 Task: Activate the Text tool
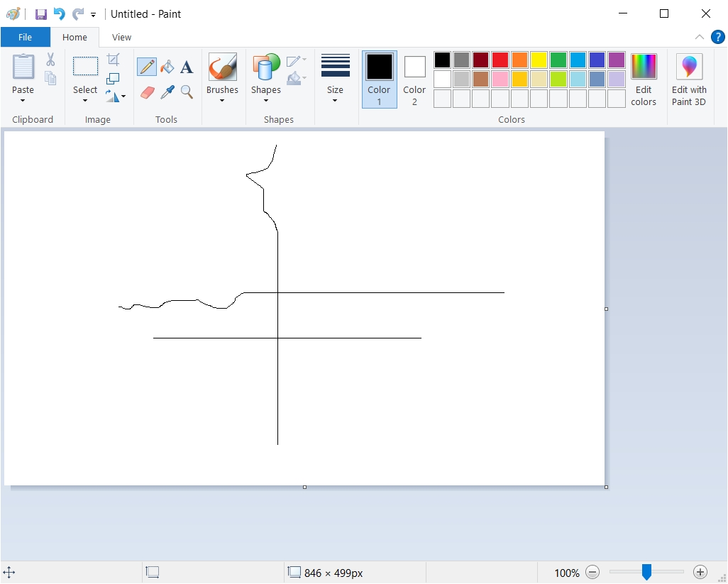187,67
